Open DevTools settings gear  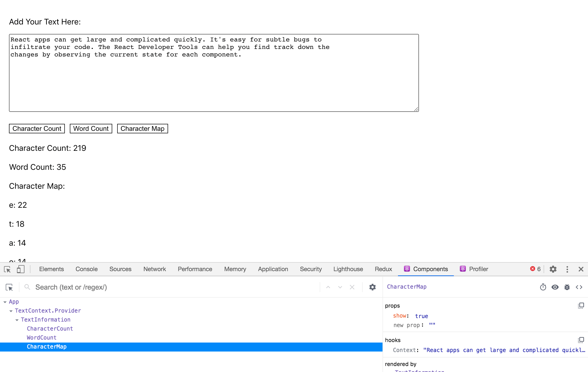[x=553, y=269]
